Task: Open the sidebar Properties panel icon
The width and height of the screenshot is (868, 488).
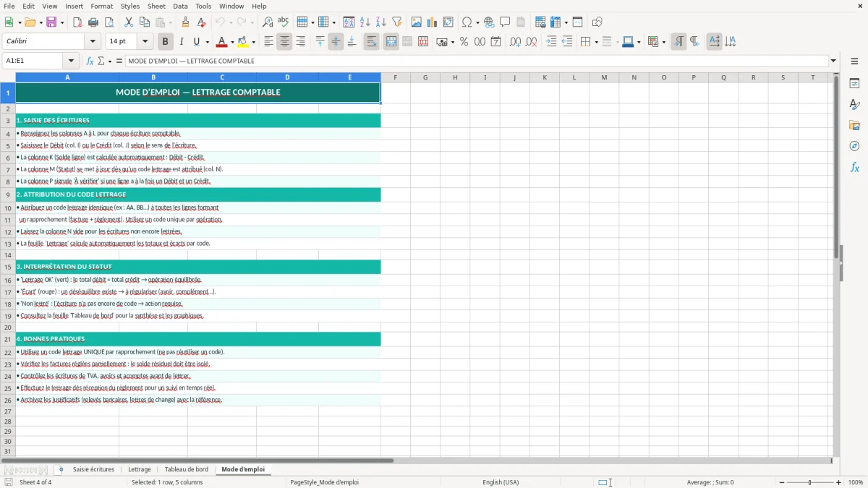Action: tap(854, 84)
